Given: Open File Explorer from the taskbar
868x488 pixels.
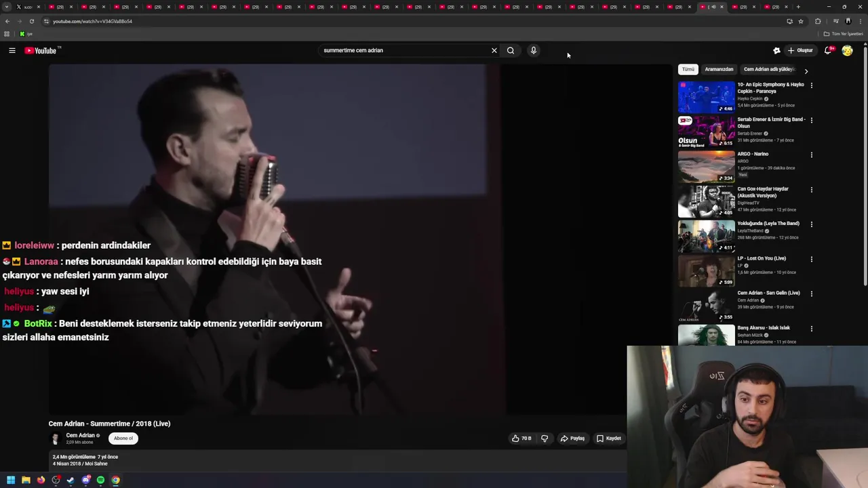Looking at the screenshot, I should [x=26, y=480].
